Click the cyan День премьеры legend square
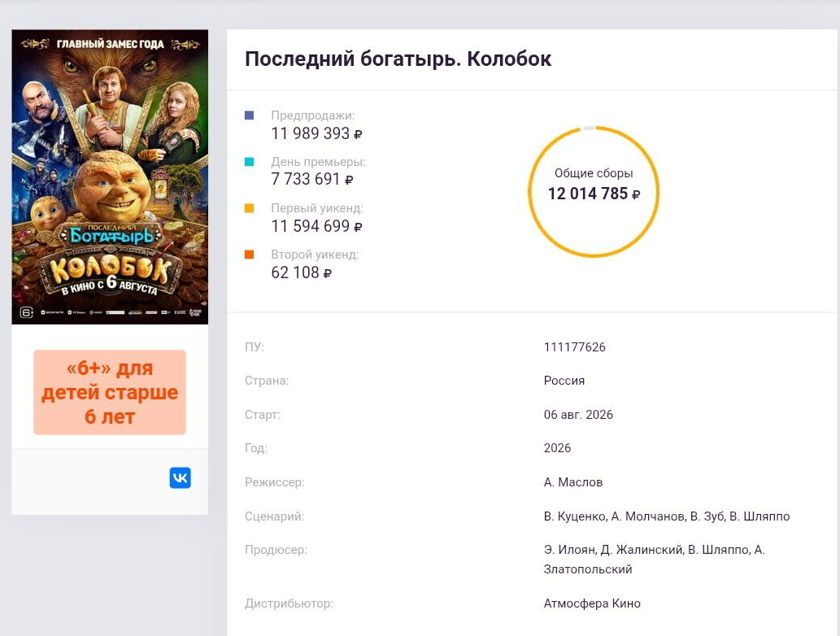The width and height of the screenshot is (840, 636). (249, 162)
